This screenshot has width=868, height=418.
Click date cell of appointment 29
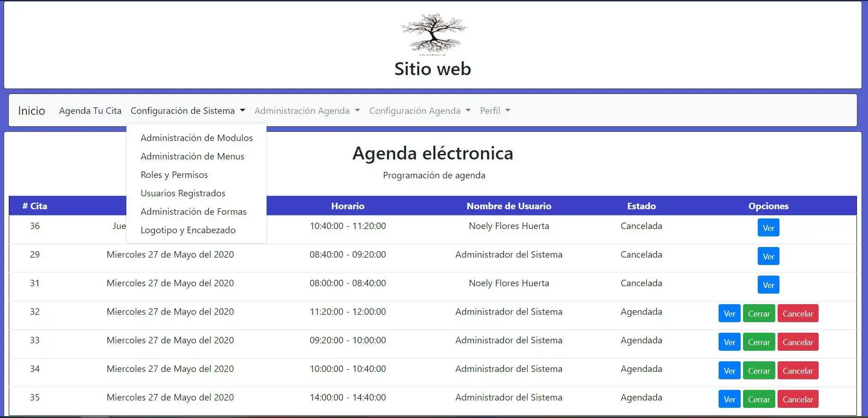point(170,254)
